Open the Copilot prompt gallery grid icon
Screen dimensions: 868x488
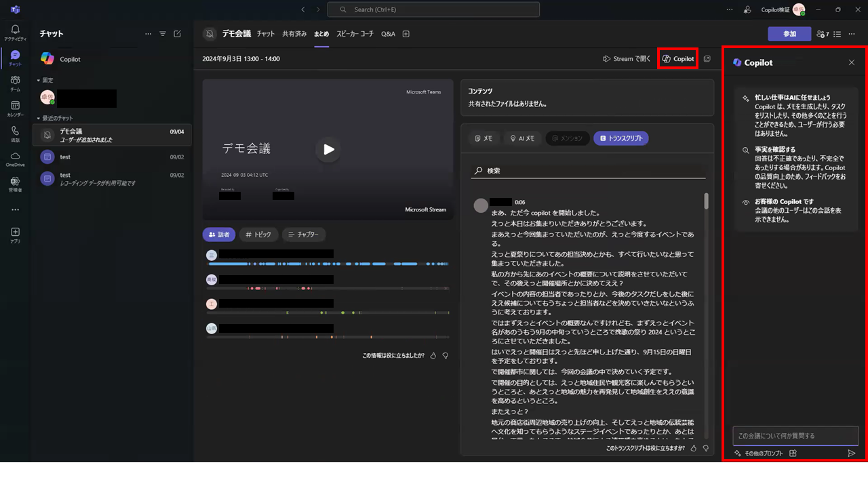(x=793, y=453)
